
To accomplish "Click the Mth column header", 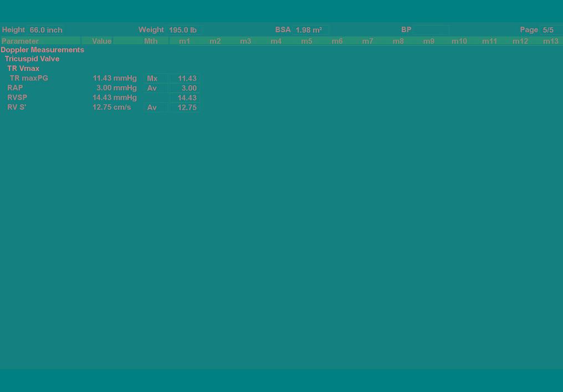I will 151,41.
